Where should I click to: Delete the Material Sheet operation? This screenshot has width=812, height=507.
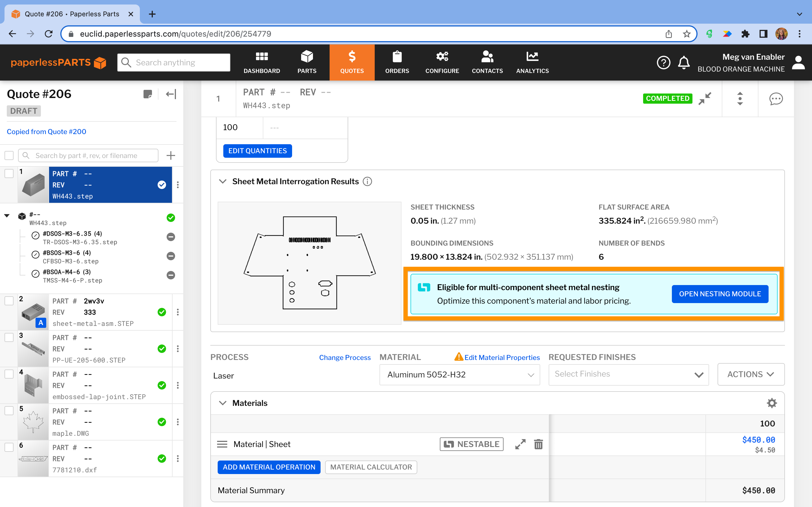538,444
